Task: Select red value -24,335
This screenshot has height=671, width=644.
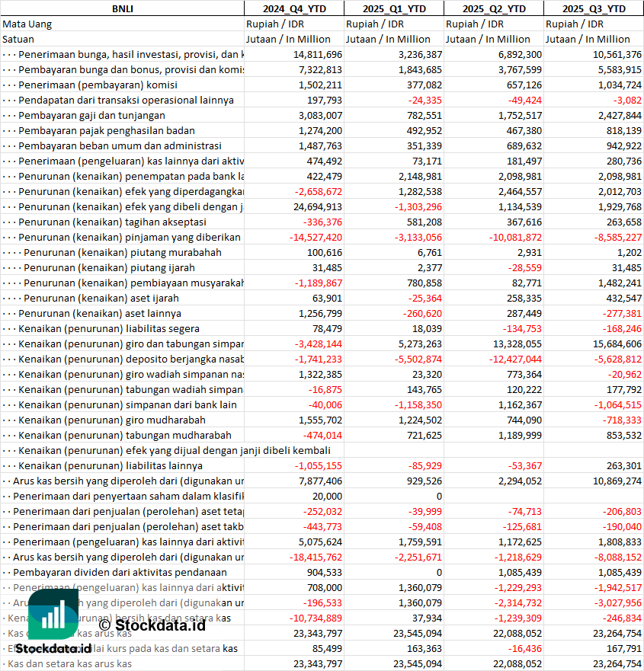Action: (x=425, y=100)
